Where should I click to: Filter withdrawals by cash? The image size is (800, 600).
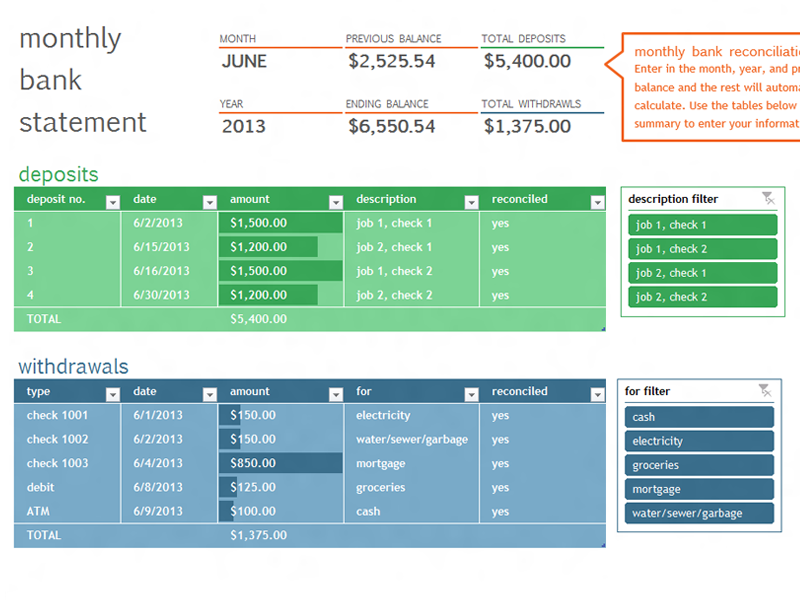(x=699, y=417)
